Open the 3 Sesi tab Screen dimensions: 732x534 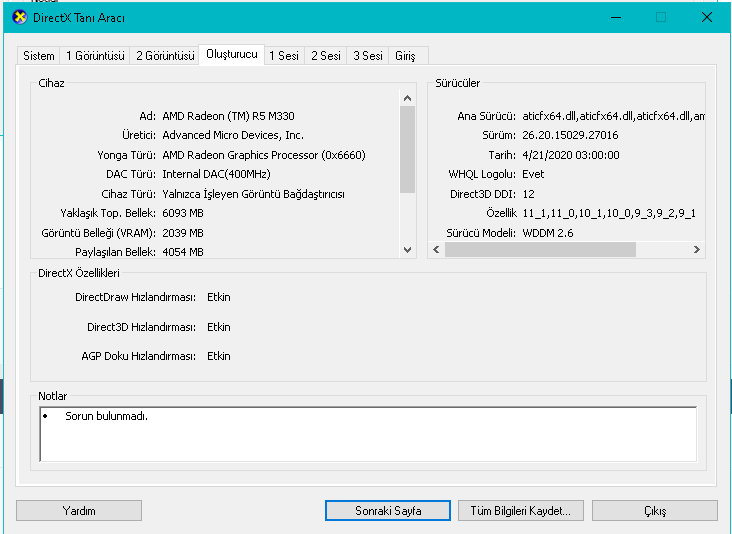tap(368, 56)
